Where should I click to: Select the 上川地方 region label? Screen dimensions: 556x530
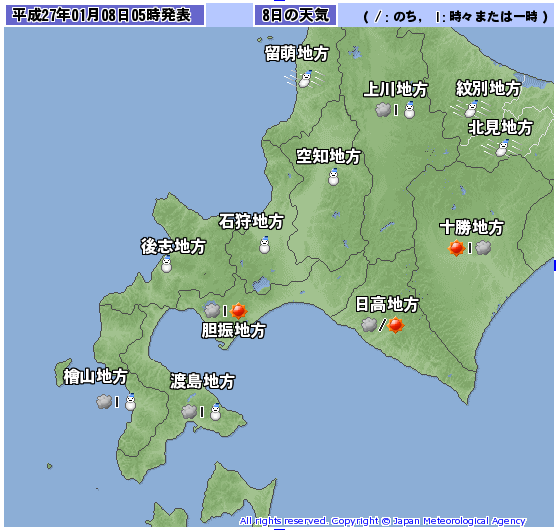click(396, 89)
